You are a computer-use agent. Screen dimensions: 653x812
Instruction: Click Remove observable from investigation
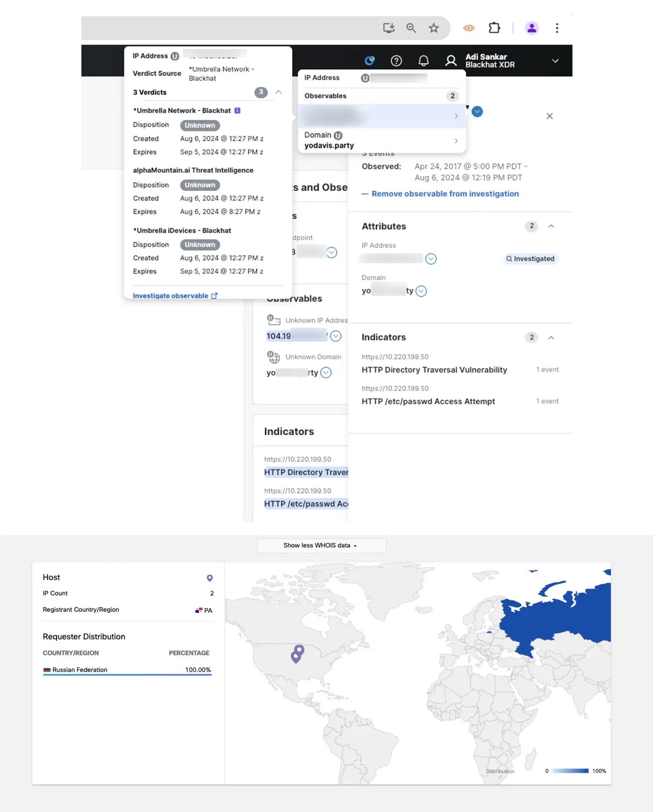pos(444,194)
